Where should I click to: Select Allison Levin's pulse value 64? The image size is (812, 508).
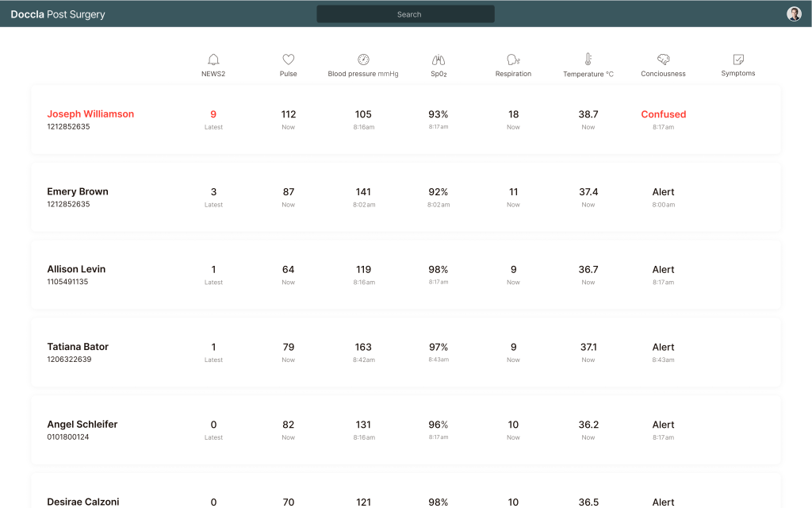(x=289, y=270)
